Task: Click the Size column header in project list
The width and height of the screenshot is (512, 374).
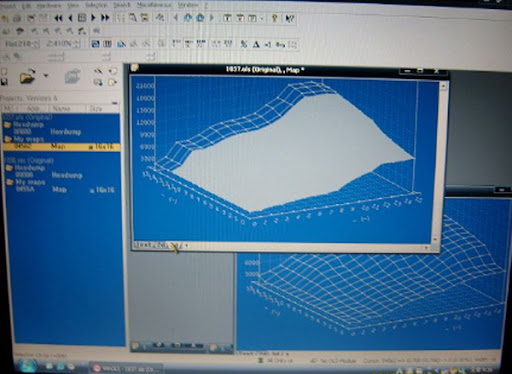Action: point(96,108)
